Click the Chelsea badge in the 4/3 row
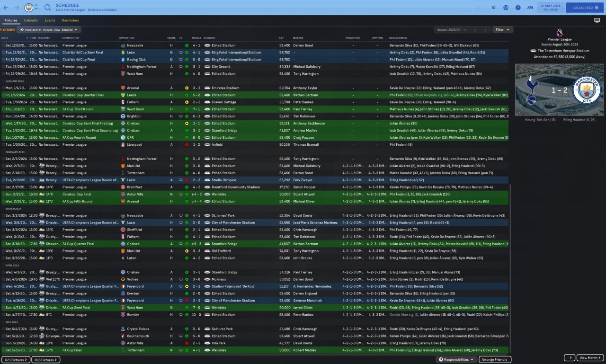The width and height of the screenshot is (606, 364). click(x=123, y=272)
